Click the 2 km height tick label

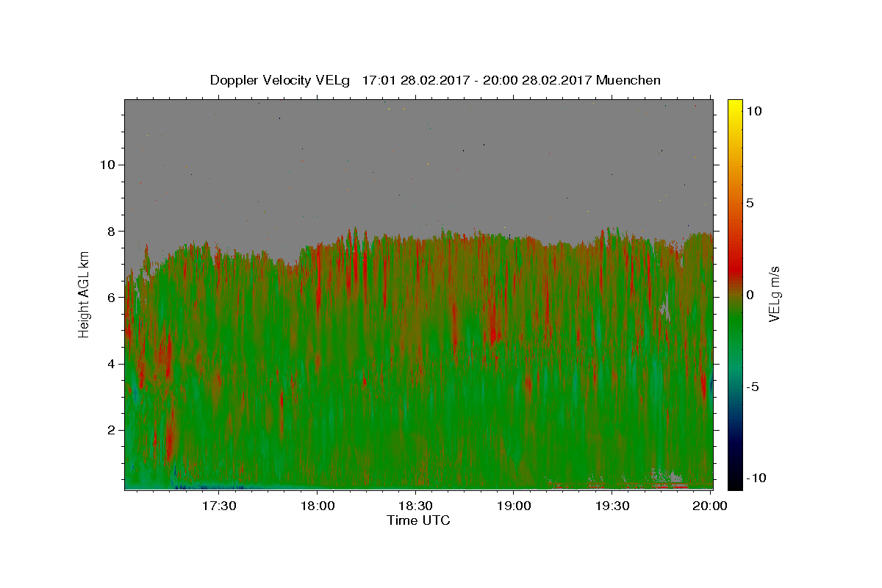pos(110,429)
